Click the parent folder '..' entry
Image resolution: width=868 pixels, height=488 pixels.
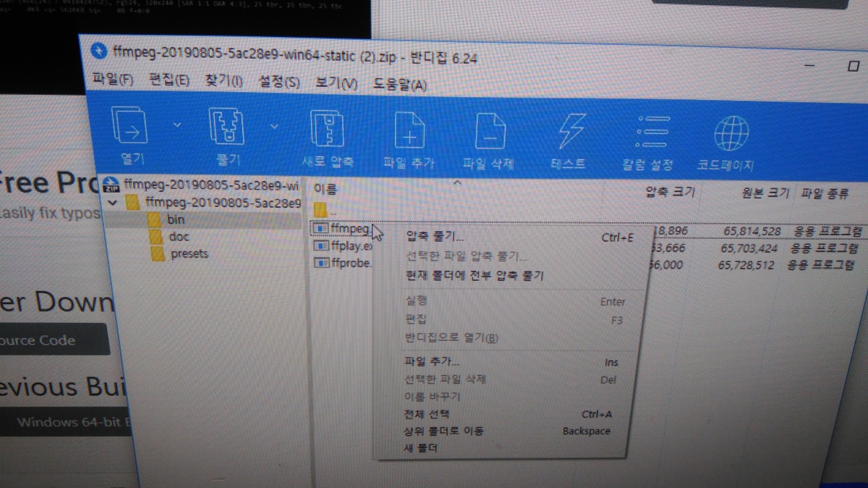click(x=325, y=211)
